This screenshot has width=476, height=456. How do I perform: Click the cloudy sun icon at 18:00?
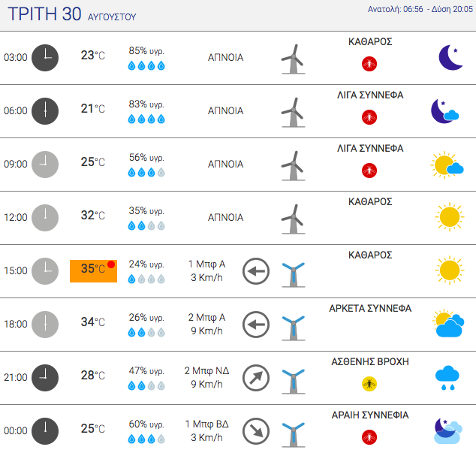pos(448,323)
